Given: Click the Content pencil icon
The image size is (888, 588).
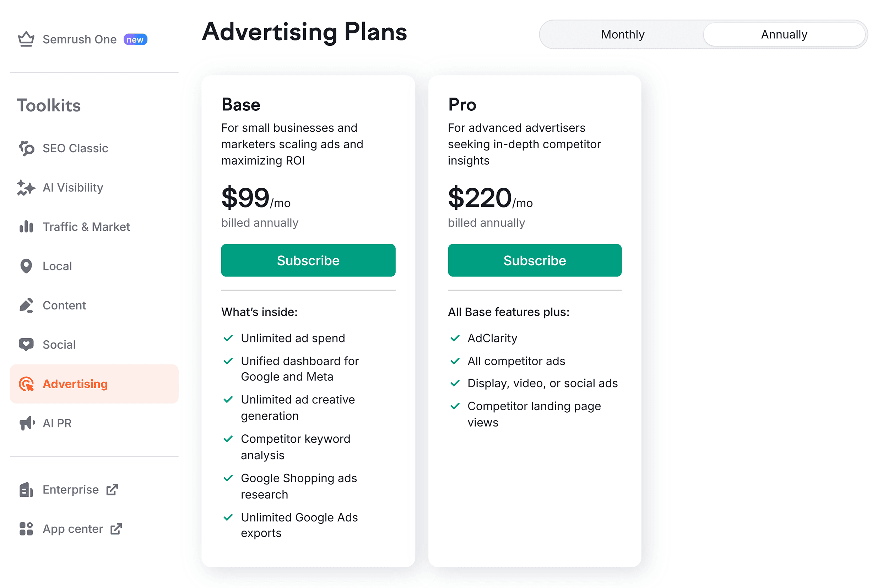Looking at the screenshot, I should tap(26, 305).
